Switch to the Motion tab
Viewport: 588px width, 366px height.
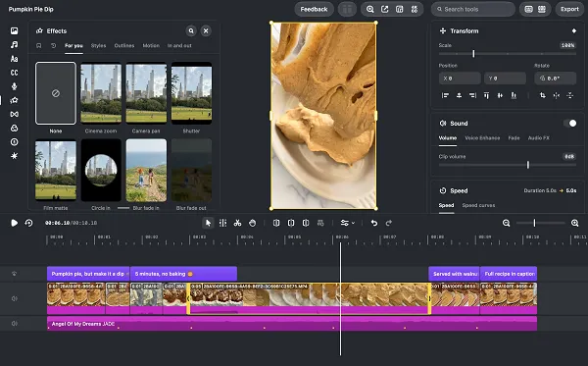click(x=151, y=45)
